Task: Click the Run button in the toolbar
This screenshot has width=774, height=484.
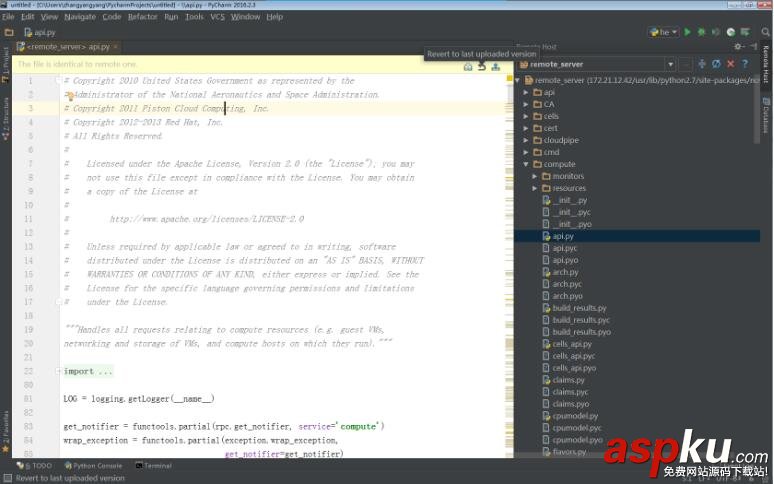Action: pyautogui.click(x=687, y=32)
